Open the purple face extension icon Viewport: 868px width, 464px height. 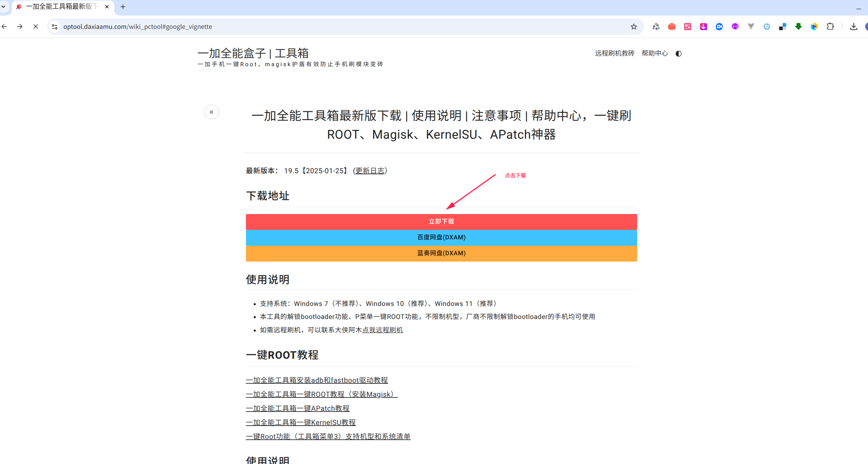[735, 27]
